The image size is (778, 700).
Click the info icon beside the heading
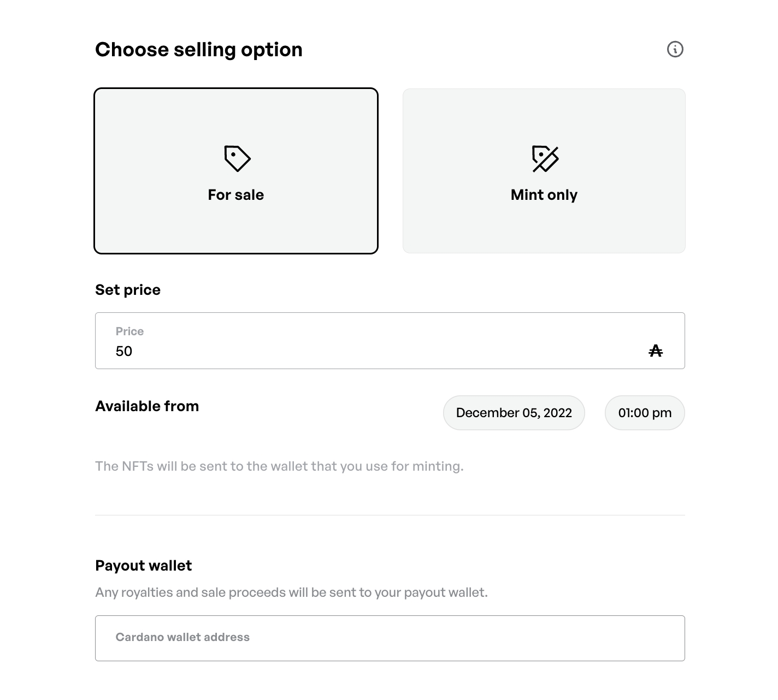(675, 49)
